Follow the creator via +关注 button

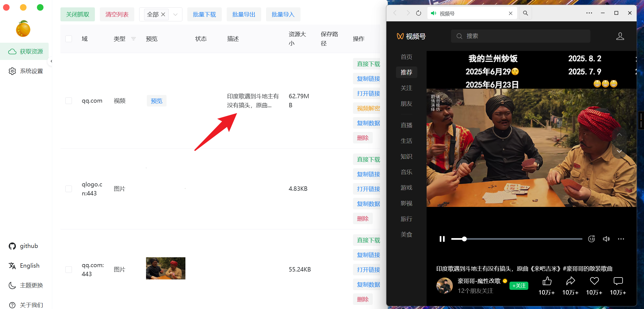tap(519, 285)
